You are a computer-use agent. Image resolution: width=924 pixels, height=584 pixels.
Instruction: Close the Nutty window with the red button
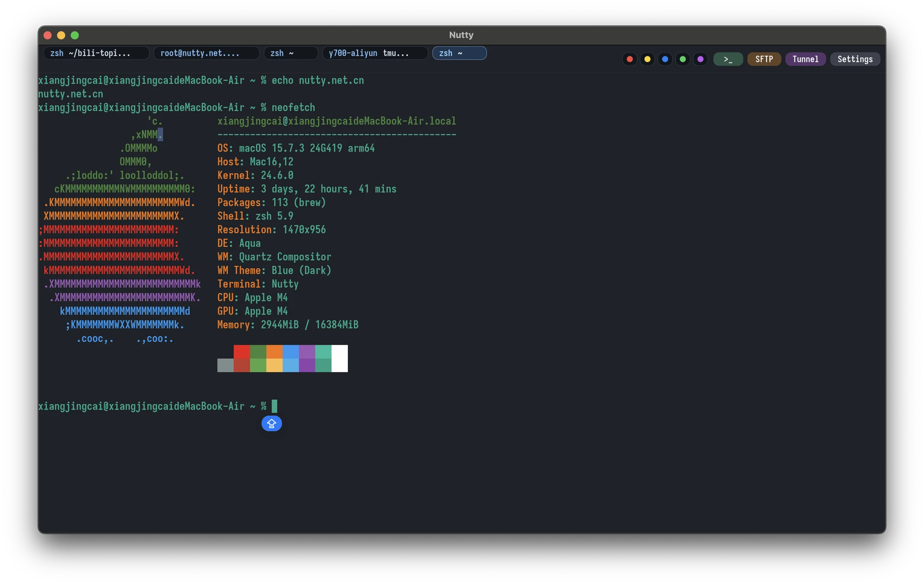(48, 35)
